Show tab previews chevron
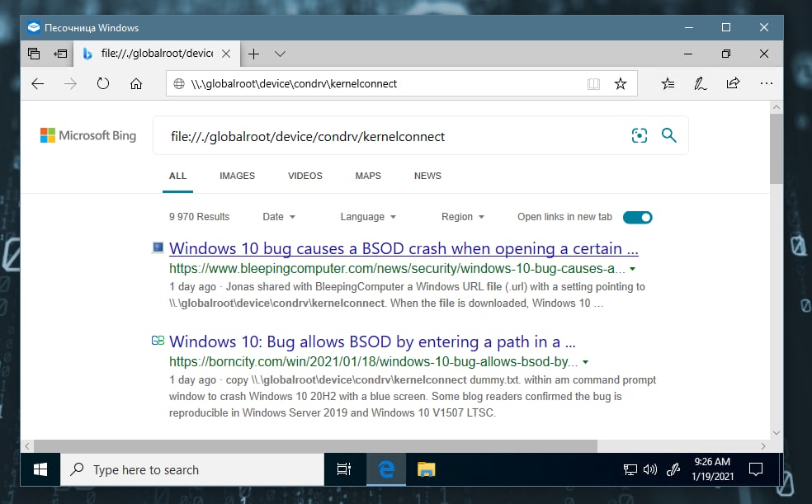 (281, 54)
